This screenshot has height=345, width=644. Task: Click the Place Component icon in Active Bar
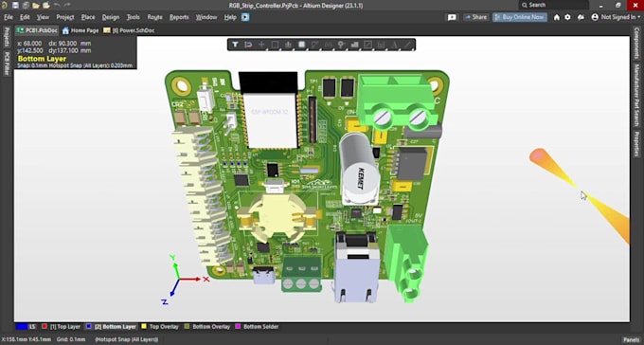[x=301, y=45]
